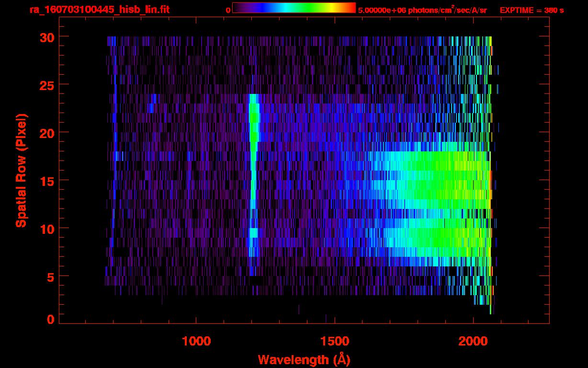Image resolution: width=588 pixels, height=368 pixels.
Task: Click the 2000 wavelength tick label
Action: click(473, 341)
